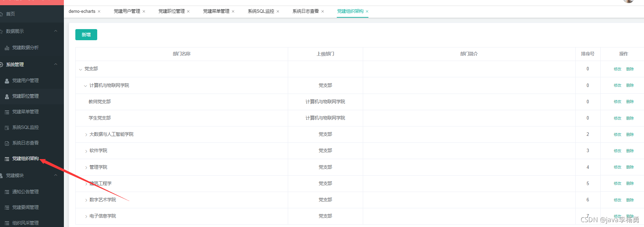
Task: Open 首页 in the sidebar
Action: coord(10,14)
